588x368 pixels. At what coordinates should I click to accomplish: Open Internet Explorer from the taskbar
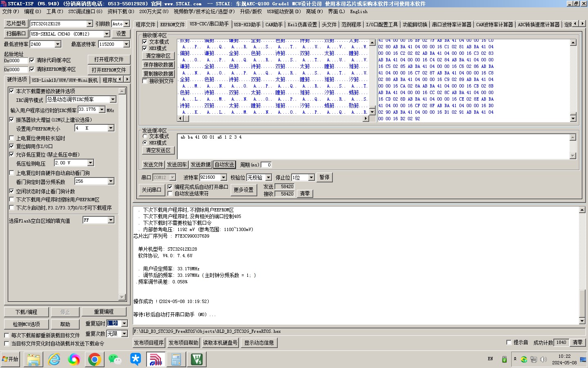[54, 359]
